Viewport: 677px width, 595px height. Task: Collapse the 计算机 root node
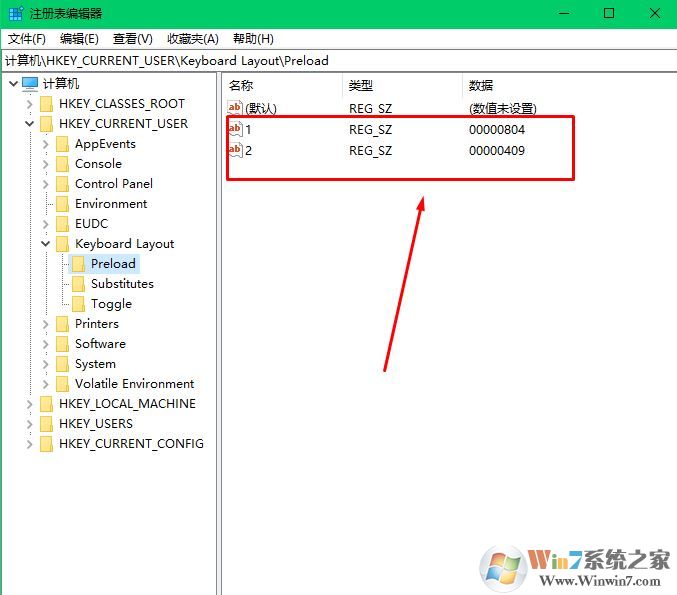[13, 84]
